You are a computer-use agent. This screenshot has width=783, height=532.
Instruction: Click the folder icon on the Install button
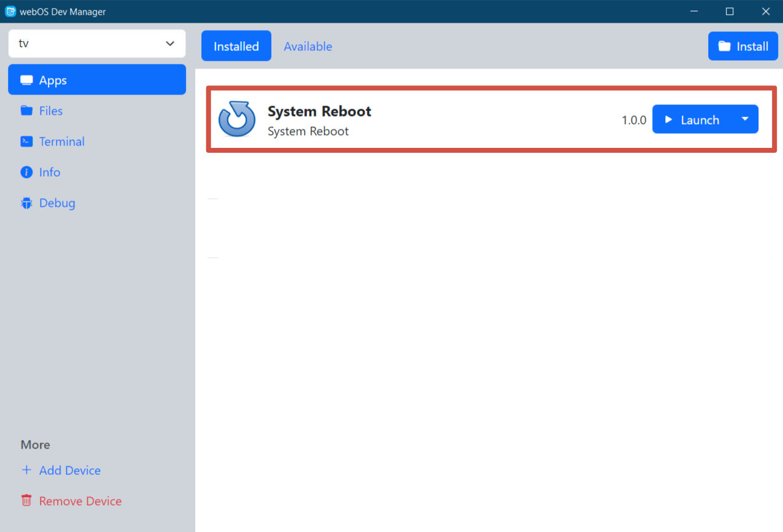(725, 47)
